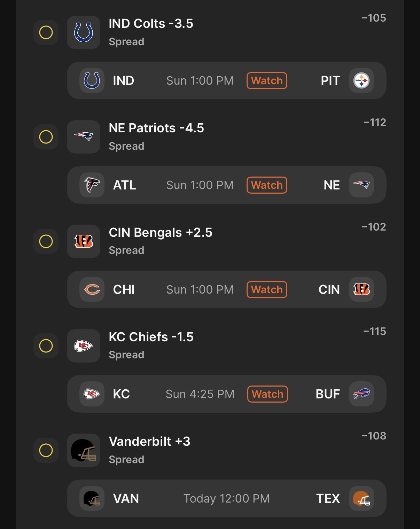The width and height of the screenshot is (420, 529).
Task: Tap the Falcons logo in matchup row
Action: click(92, 185)
